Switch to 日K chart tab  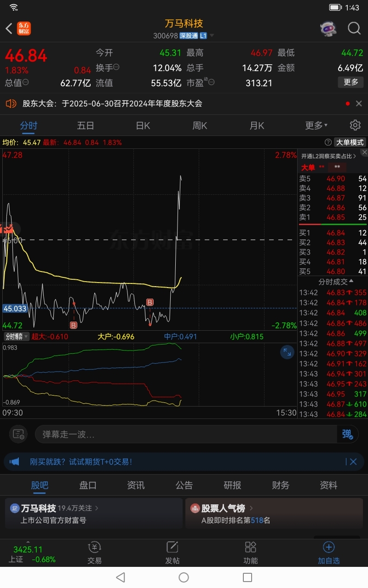click(x=143, y=125)
